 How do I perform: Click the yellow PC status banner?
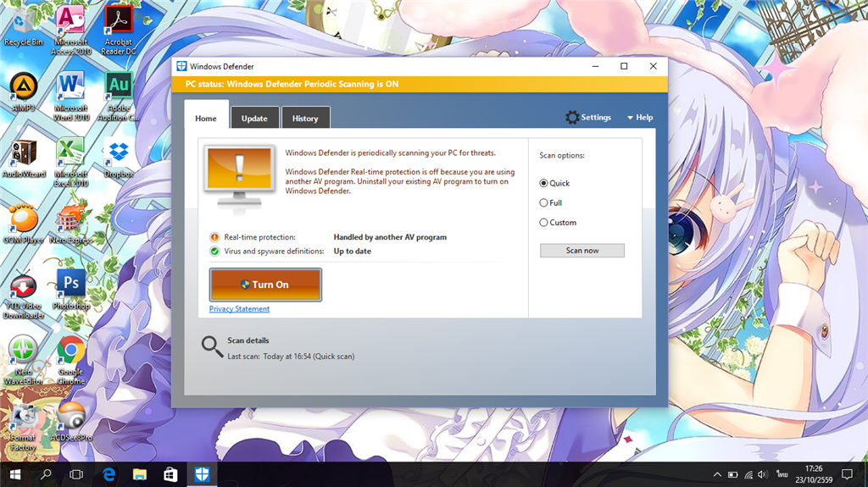[x=420, y=84]
